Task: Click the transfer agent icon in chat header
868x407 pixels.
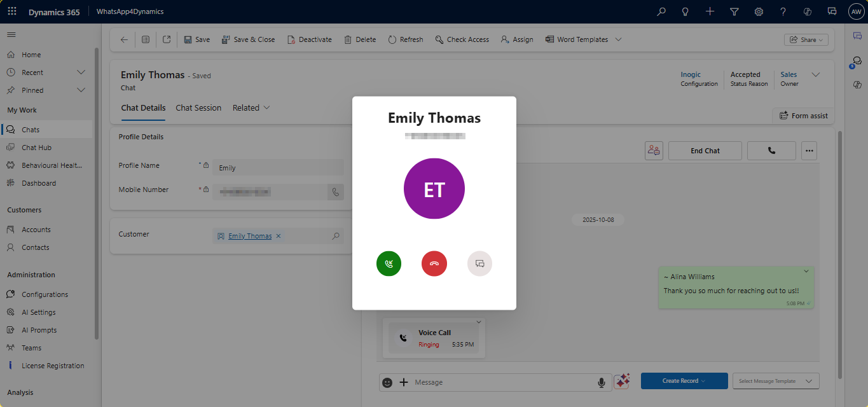Action: (x=653, y=151)
